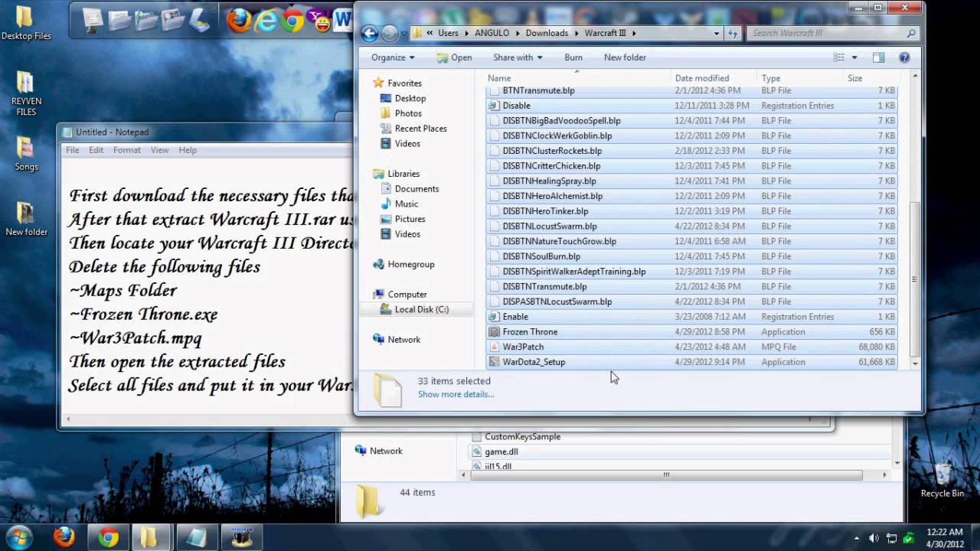The height and width of the screenshot is (551, 980).
Task: Expand the ANGULO breadcrumb arrow
Action: [518, 33]
